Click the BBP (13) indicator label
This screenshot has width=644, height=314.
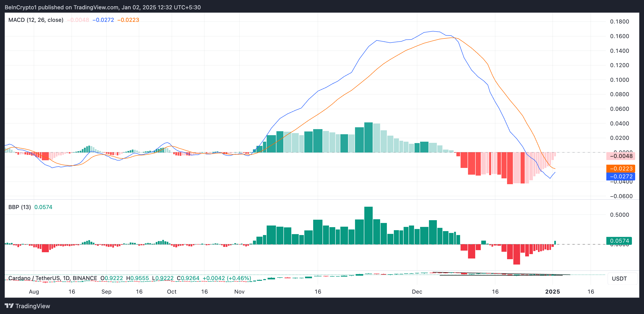[x=20, y=207]
